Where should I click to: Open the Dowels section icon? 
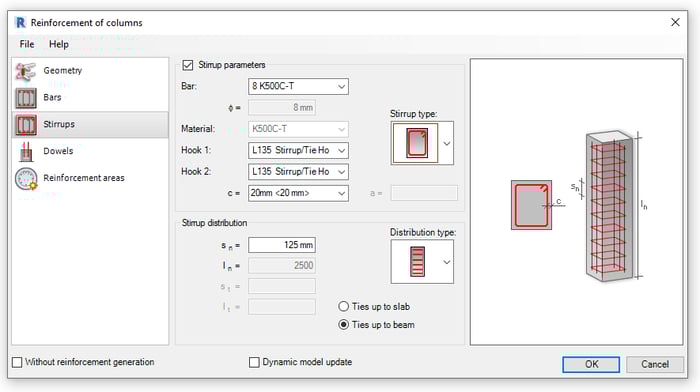click(26, 151)
